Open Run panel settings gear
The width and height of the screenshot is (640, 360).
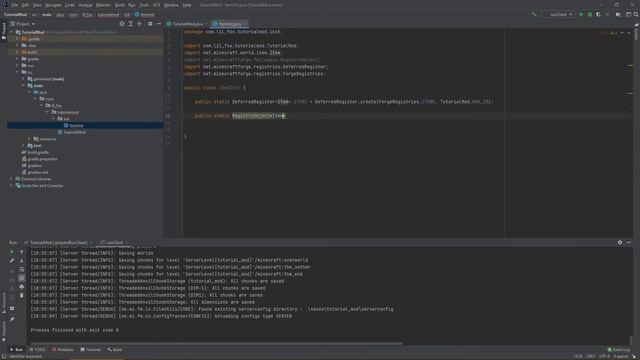(620, 242)
